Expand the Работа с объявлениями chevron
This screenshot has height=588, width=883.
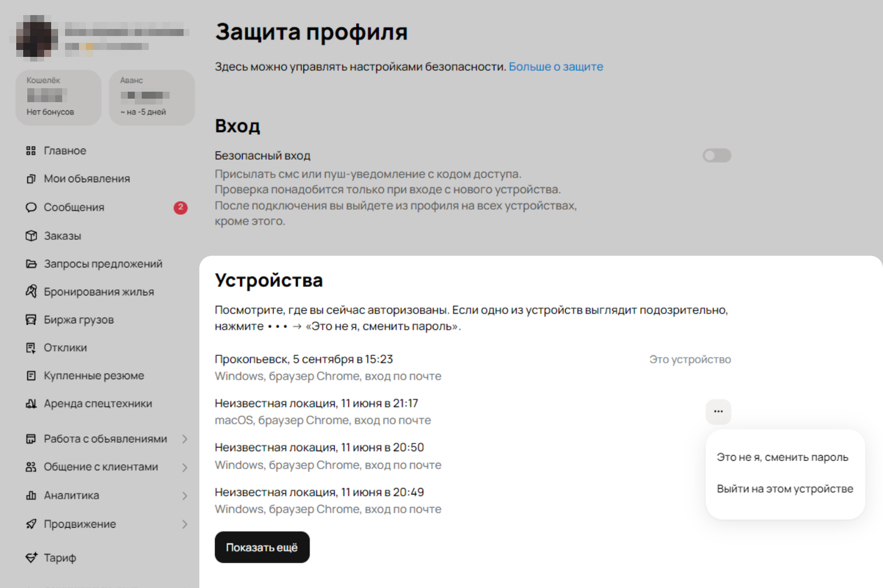click(x=185, y=439)
